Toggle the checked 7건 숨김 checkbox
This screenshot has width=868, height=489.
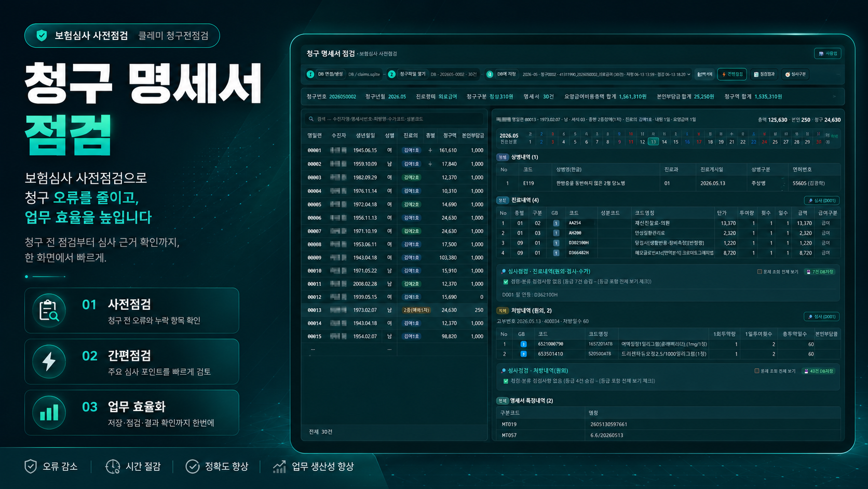(506, 282)
